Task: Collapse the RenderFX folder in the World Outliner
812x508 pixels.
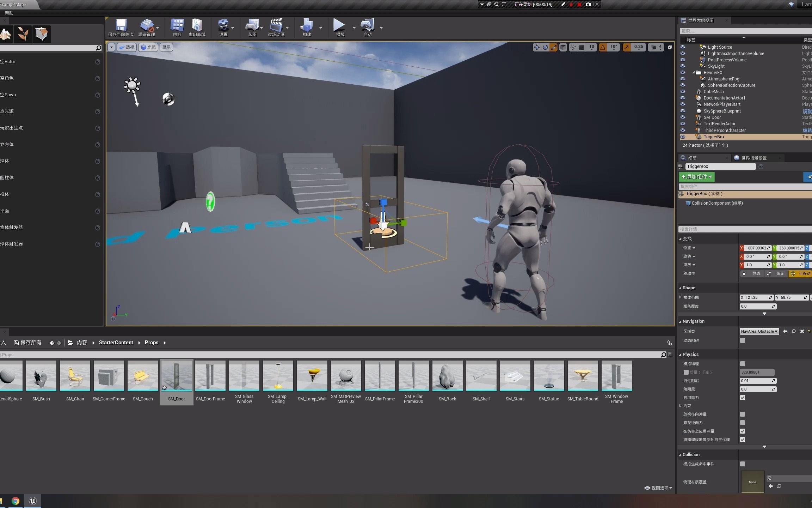Action: coord(694,72)
